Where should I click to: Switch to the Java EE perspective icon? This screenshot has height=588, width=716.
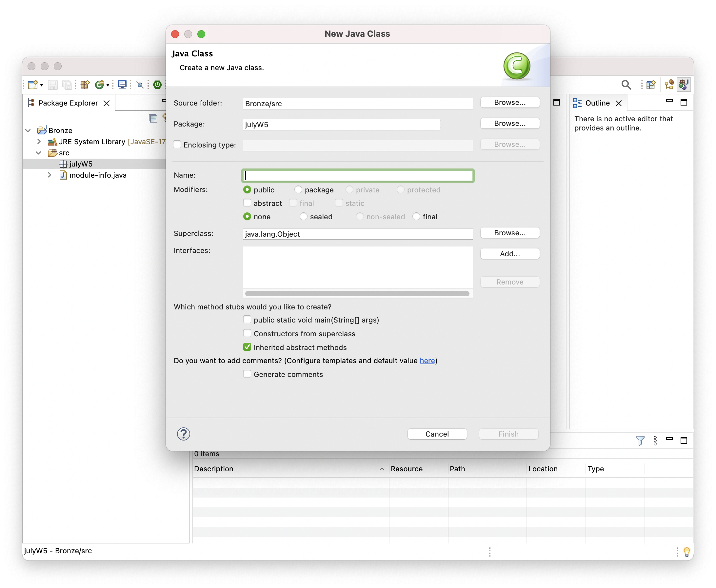[x=669, y=84]
